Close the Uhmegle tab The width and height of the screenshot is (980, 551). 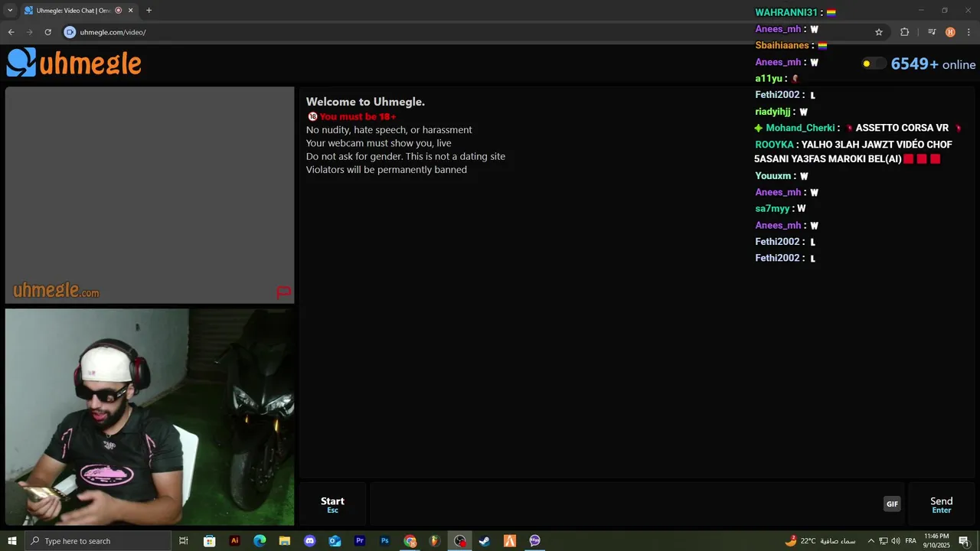point(130,10)
